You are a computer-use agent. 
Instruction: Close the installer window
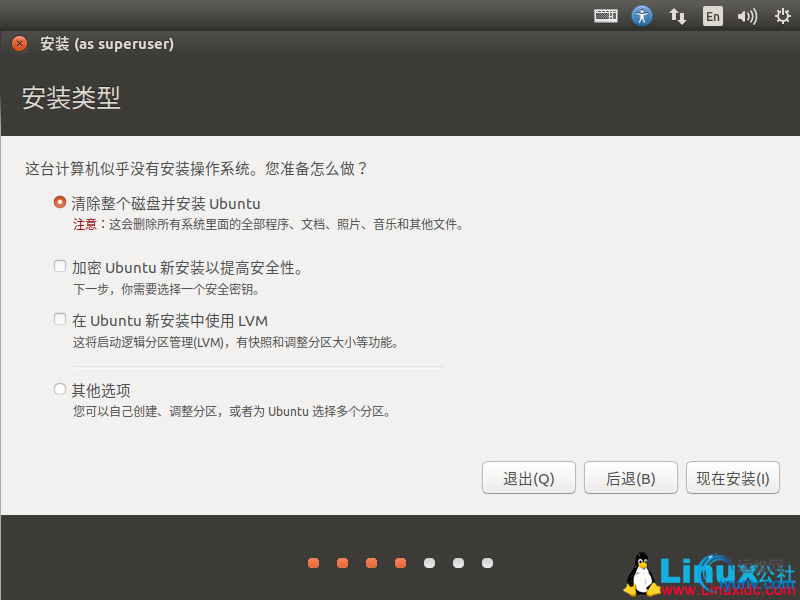pyautogui.click(x=19, y=44)
